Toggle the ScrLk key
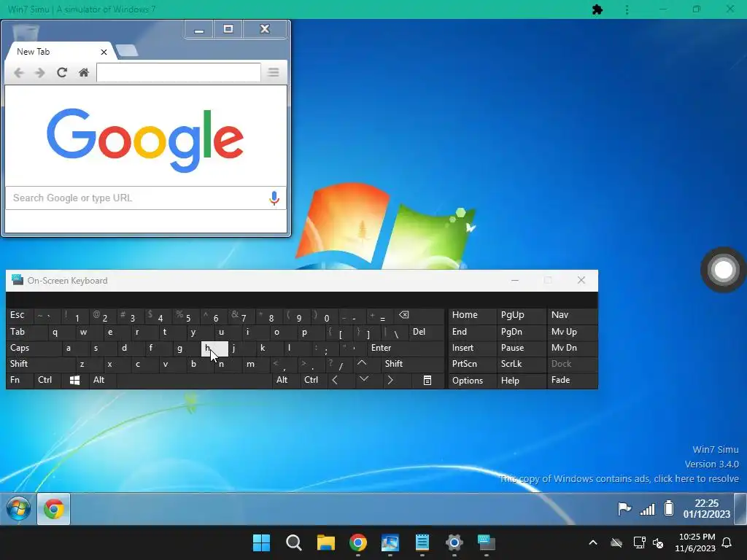Image resolution: width=747 pixels, height=560 pixels. tap(522, 364)
